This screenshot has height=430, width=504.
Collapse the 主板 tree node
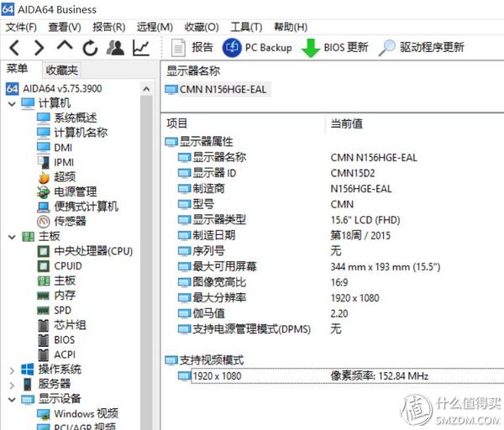pos(12,238)
